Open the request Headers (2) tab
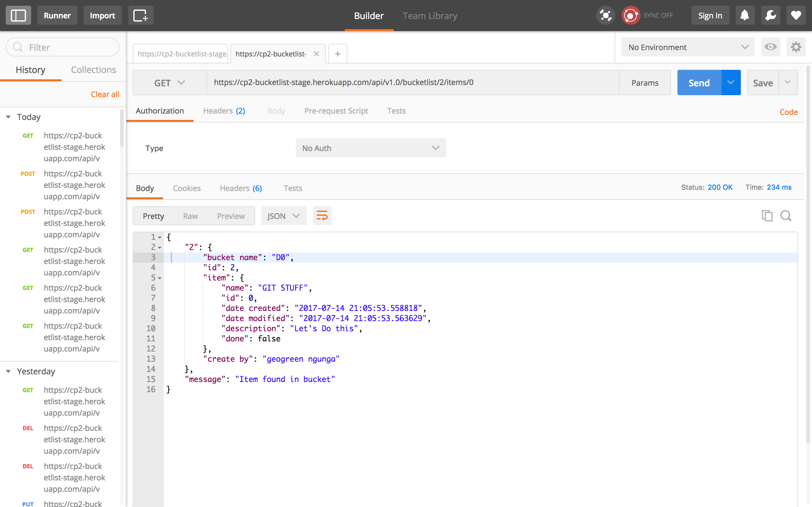The image size is (812, 507). [x=224, y=111]
